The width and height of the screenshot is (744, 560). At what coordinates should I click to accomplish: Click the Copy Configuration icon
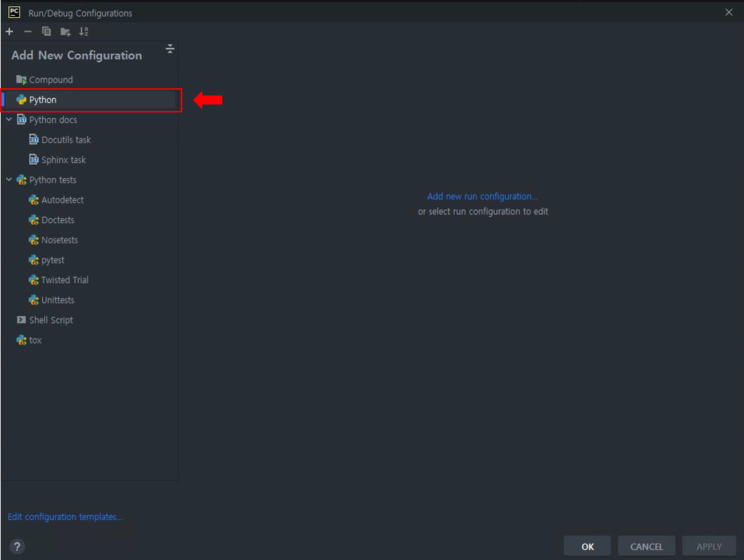coord(46,31)
